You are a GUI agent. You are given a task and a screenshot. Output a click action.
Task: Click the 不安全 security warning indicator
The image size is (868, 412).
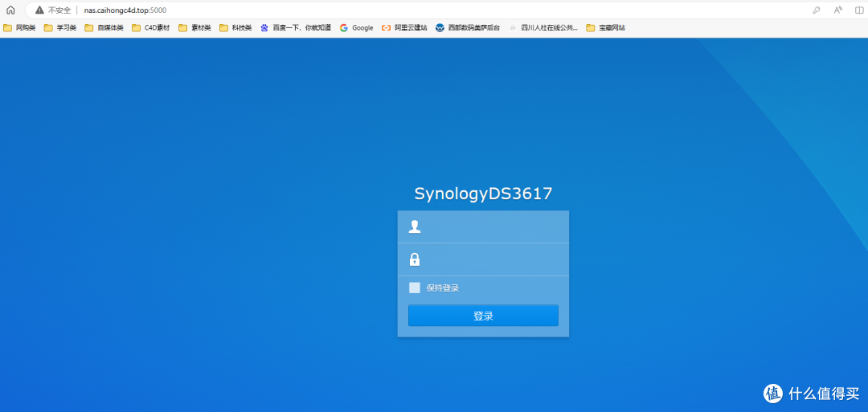[54, 10]
